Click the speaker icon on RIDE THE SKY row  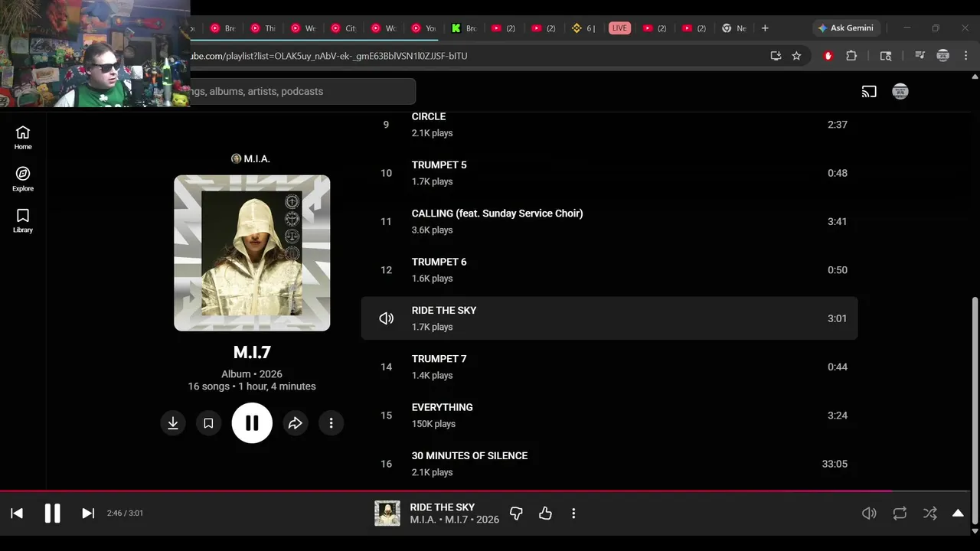(387, 318)
